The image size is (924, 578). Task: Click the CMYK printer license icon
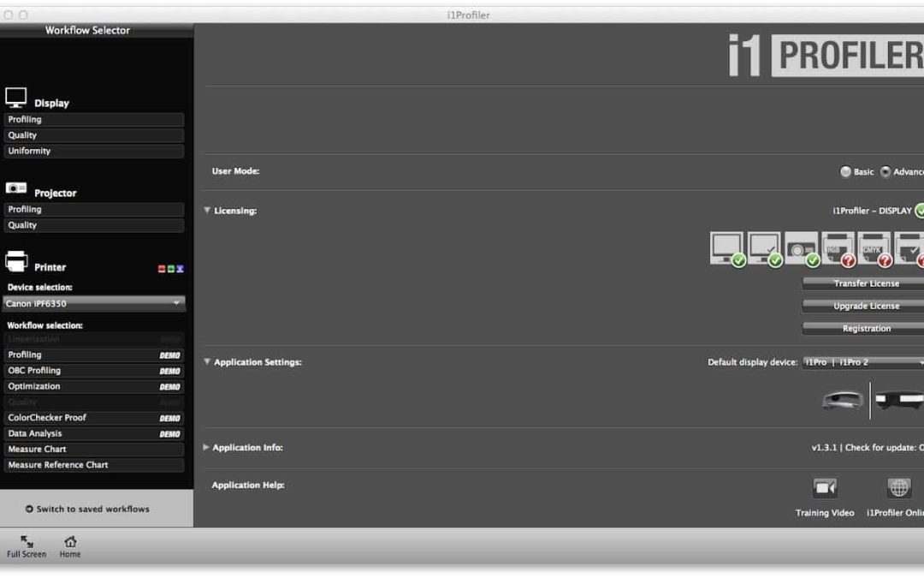click(x=874, y=248)
